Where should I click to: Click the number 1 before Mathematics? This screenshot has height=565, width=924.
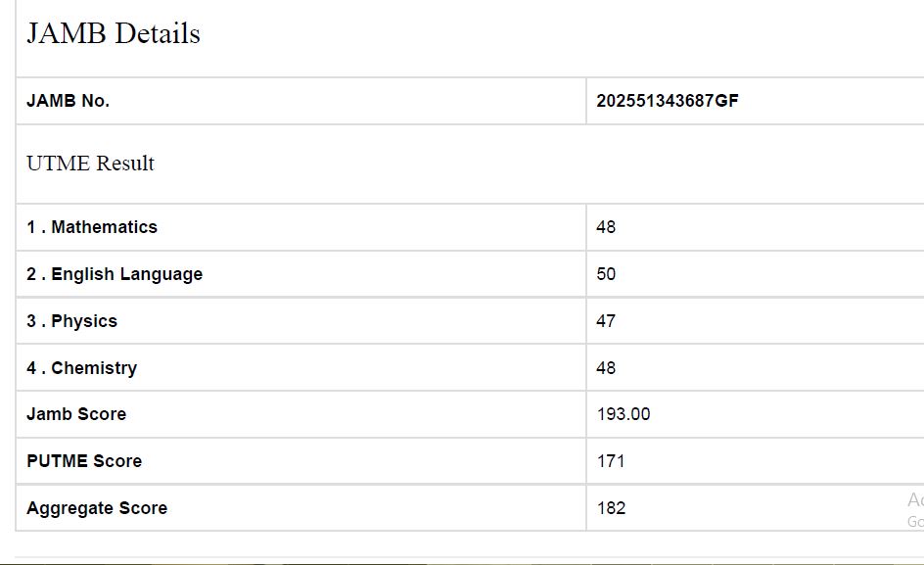[x=31, y=227]
